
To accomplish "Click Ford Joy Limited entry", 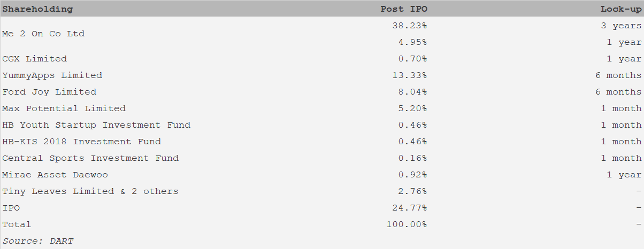I will tap(49, 92).
